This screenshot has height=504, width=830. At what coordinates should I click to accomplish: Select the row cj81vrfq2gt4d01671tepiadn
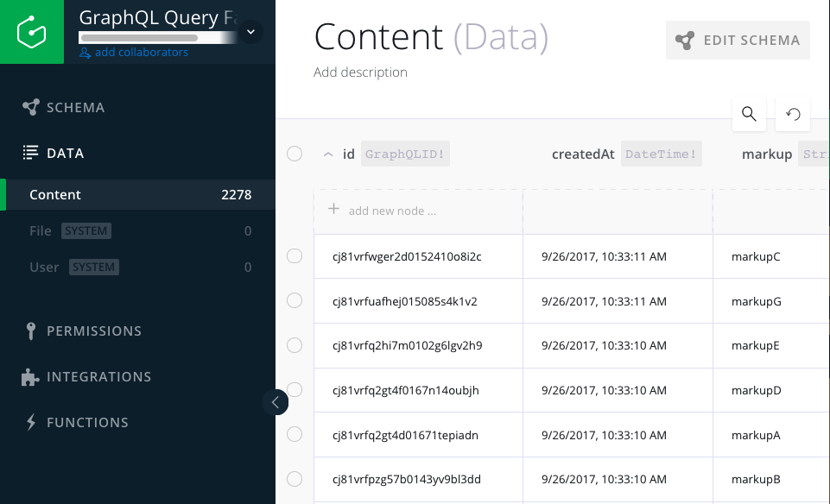pos(295,434)
